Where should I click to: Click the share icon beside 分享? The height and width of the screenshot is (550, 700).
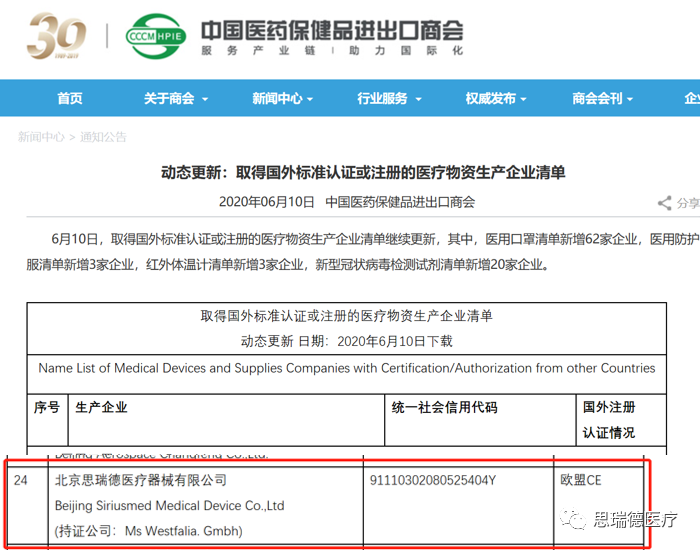[x=664, y=203]
